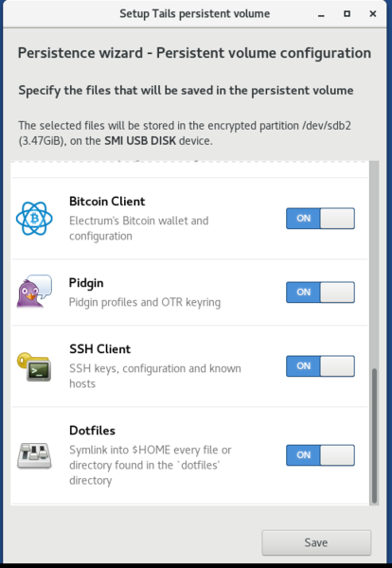Save the persistent volume configuration
392x568 pixels.
[x=316, y=542]
